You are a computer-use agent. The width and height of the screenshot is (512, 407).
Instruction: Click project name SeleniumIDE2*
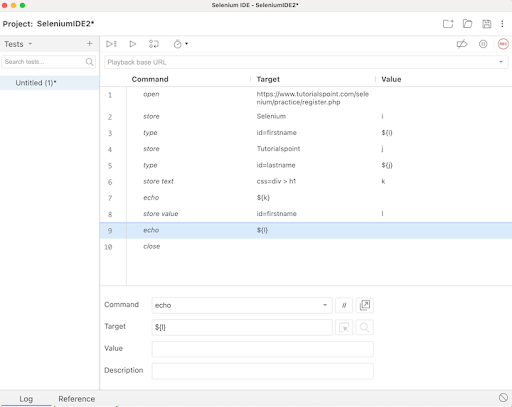[65, 24]
